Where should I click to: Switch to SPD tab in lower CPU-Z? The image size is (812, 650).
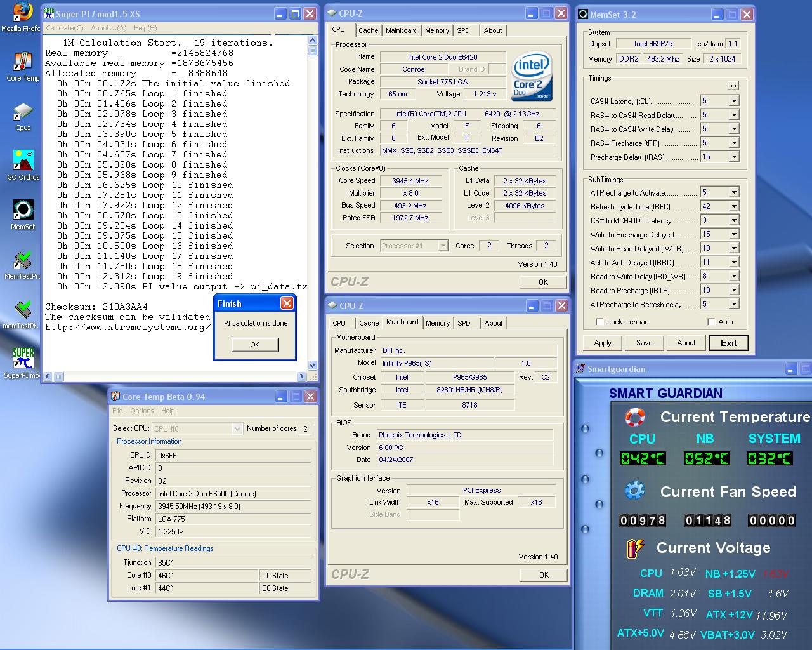pyautogui.click(x=464, y=323)
